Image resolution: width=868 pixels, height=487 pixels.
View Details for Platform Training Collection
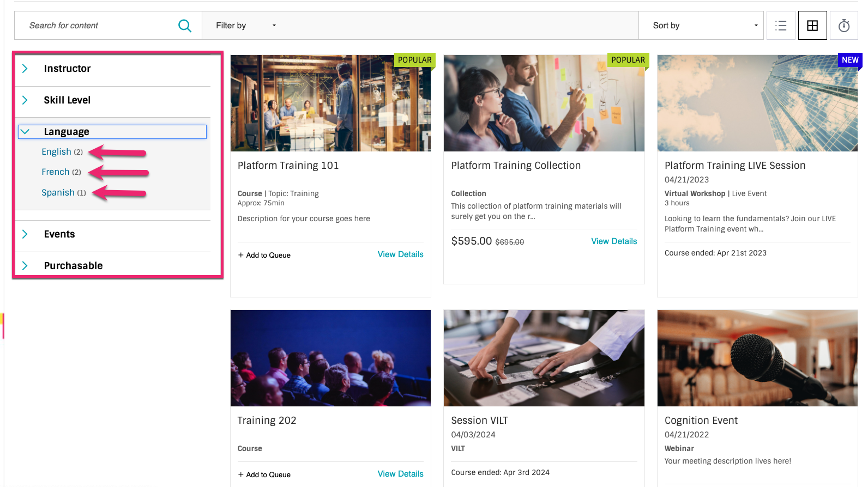(x=614, y=241)
